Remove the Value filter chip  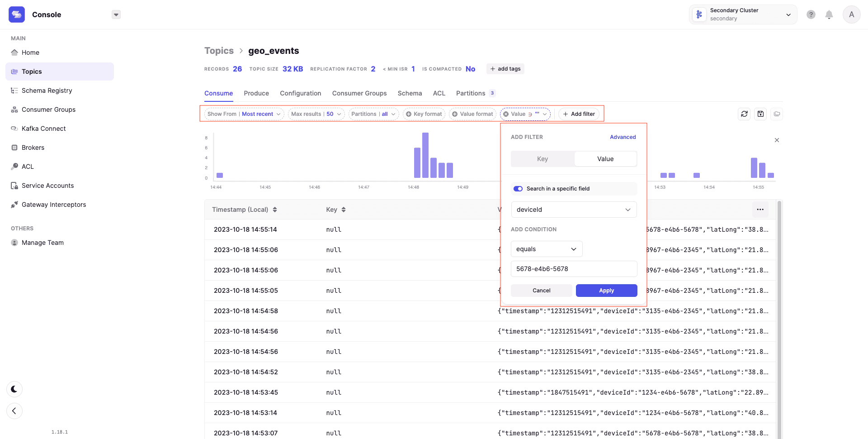(506, 114)
